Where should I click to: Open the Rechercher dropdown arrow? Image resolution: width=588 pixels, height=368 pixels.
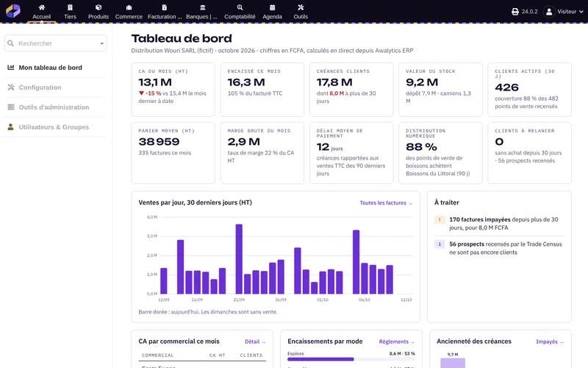[101, 43]
